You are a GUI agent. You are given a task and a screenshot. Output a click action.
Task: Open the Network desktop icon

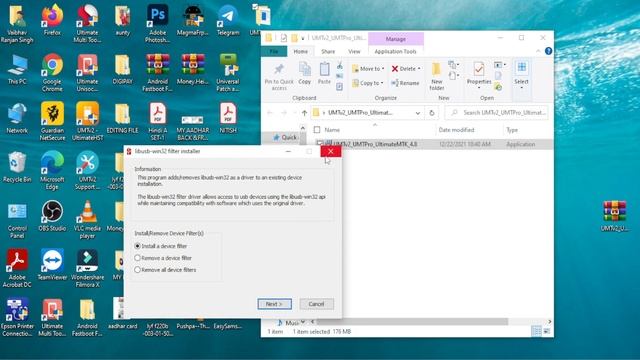(x=17, y=118)
